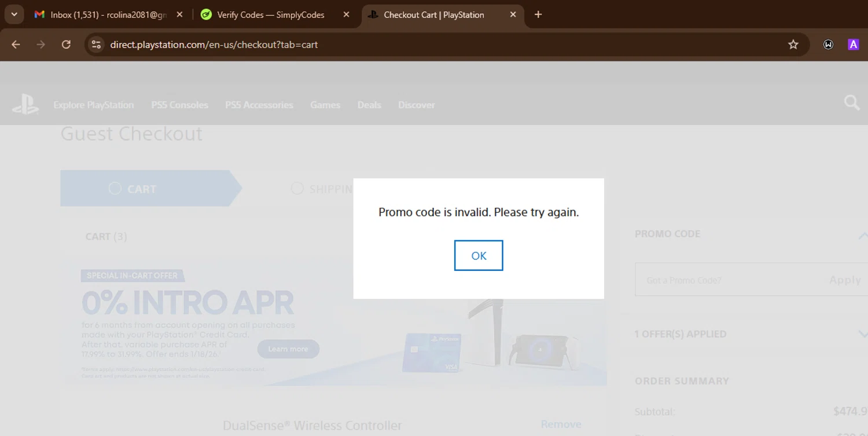Click the browser forward arrow
The width and height of the screenshot is (868, 436).
(x=41, y=45)
